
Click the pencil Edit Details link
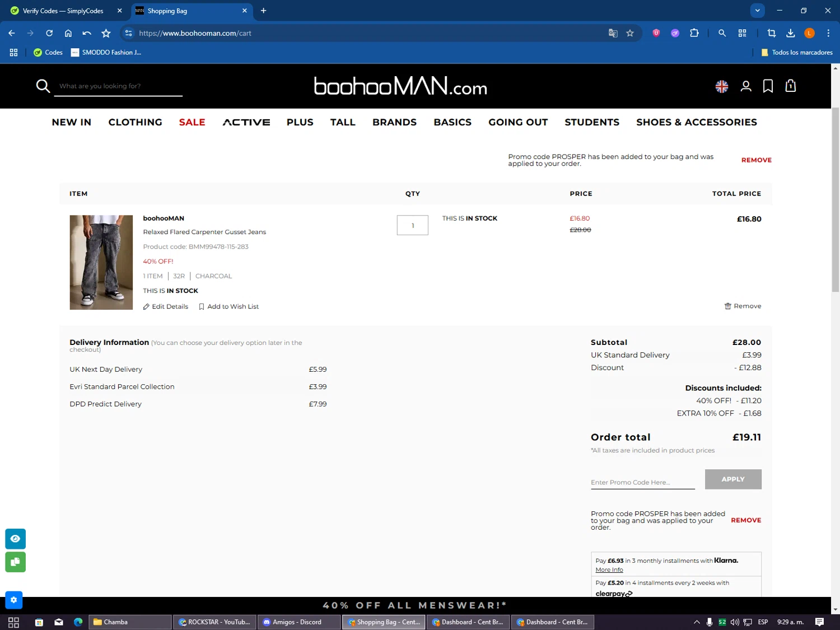pos(166,306)
